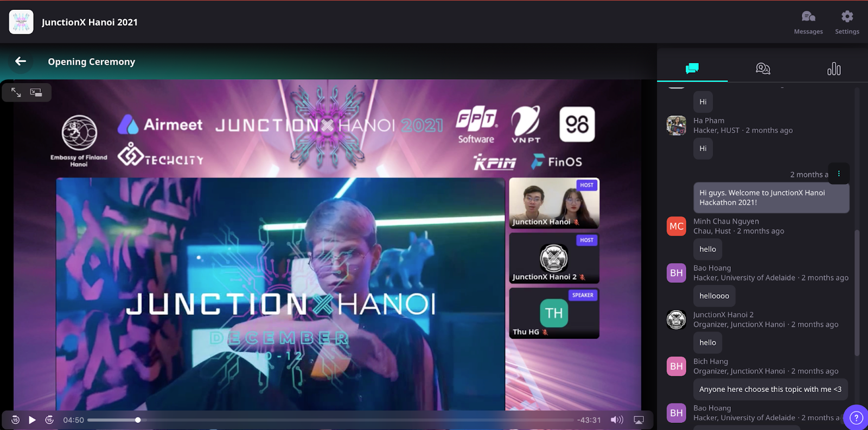The width and height of the screenshot is (868, 430).
Task: Open Messages in the top bar
Action: pos(808,22)
